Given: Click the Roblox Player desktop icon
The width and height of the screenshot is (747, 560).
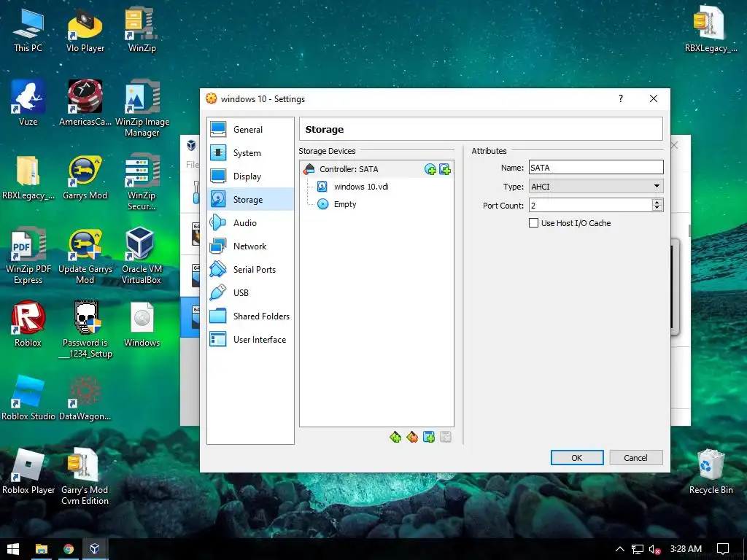Looking at the screenshot, I should (28, 472).
